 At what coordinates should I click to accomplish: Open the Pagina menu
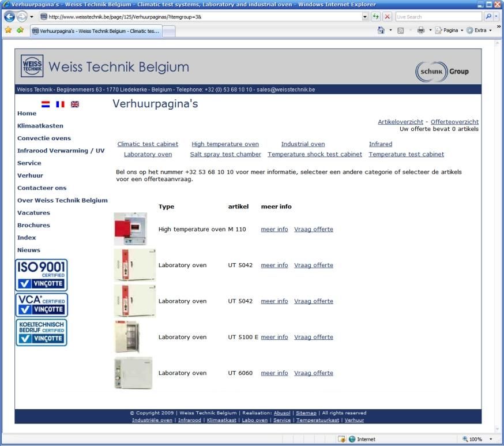(449, 30)
